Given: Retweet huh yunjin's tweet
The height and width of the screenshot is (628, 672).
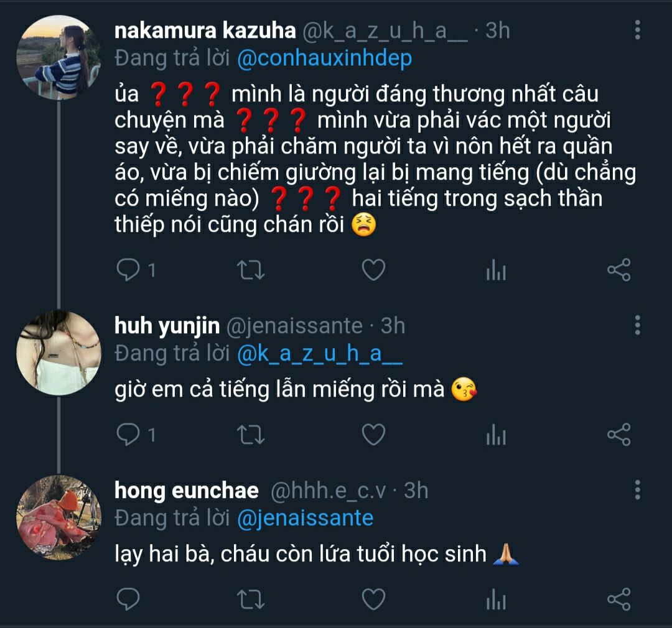Looking at the screenshot, I should pyautogui.click(x=251, y=435).
